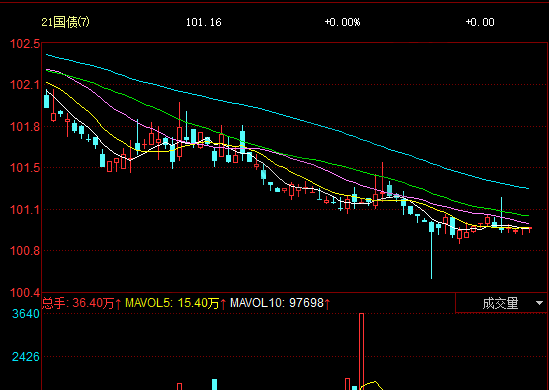Click the cyan topmost moving average line
549x390 pixels.
287,116
